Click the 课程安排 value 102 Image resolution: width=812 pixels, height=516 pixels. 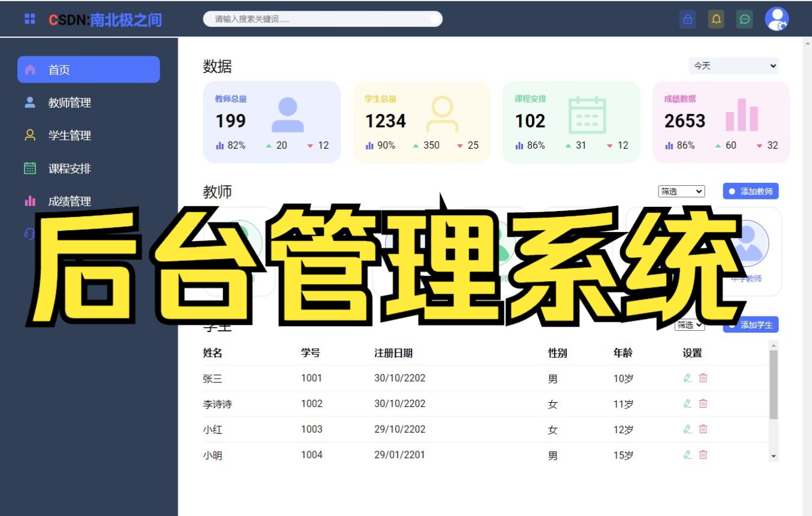click(x=530, y=121)
